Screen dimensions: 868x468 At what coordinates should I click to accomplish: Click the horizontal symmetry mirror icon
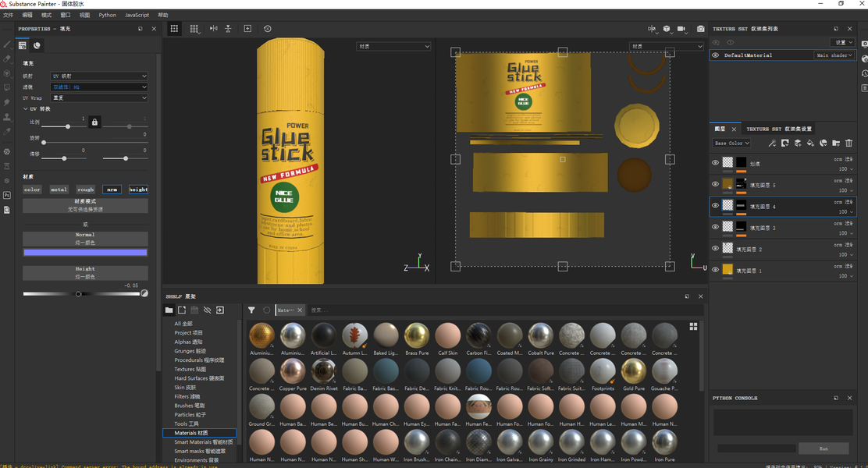pos(214,28)
